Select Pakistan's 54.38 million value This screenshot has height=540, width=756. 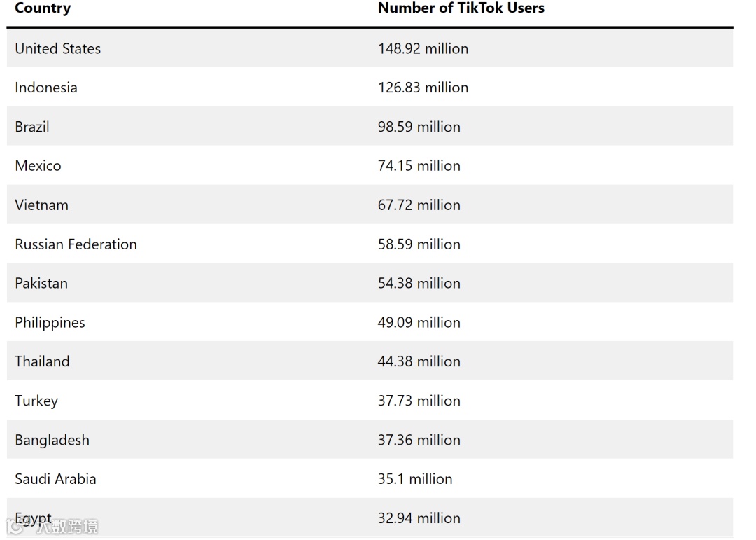(x=419, y=284)
